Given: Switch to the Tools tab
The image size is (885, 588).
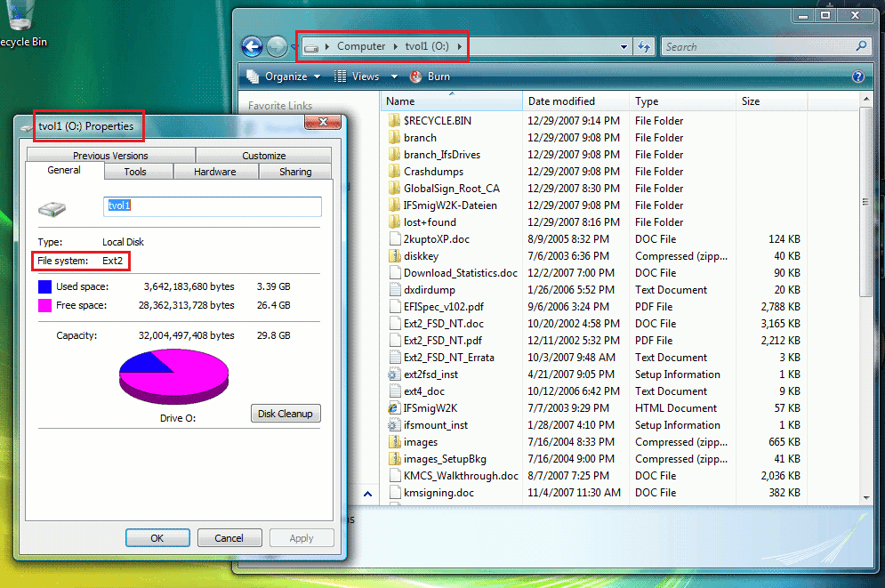Looking at the screenshot, I should (x=135, y=172).
